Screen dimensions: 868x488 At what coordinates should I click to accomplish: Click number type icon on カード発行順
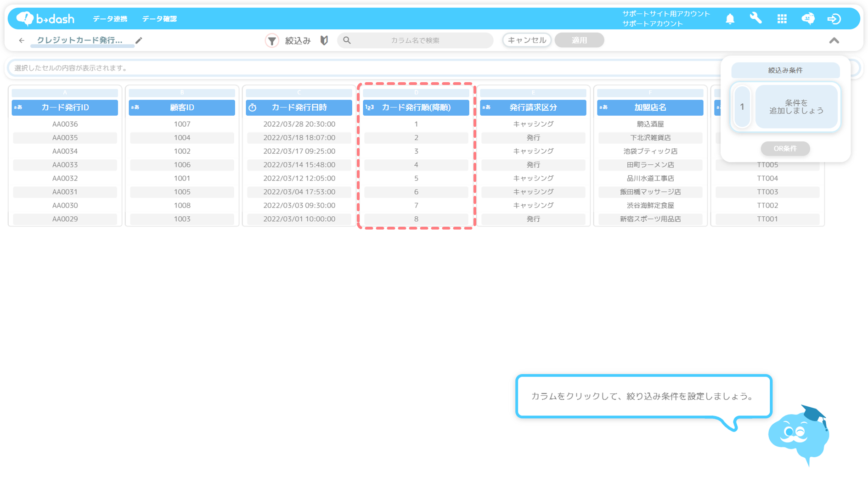point(370,107)
